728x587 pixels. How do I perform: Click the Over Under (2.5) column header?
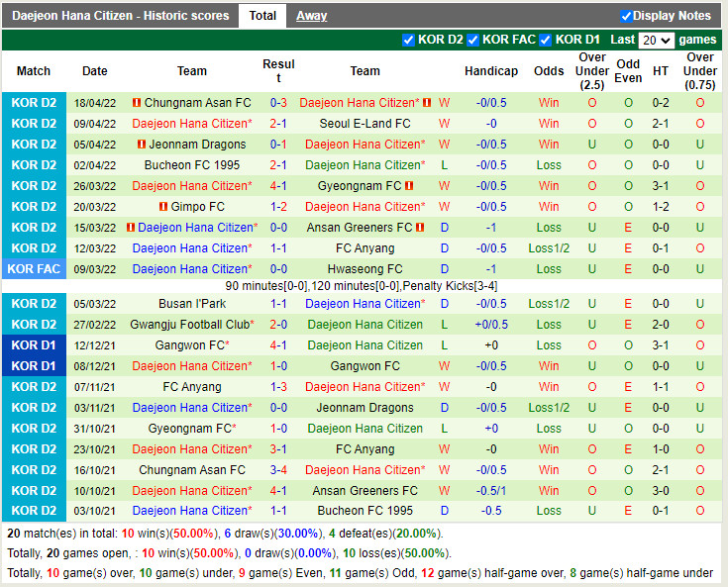point(592,71)
